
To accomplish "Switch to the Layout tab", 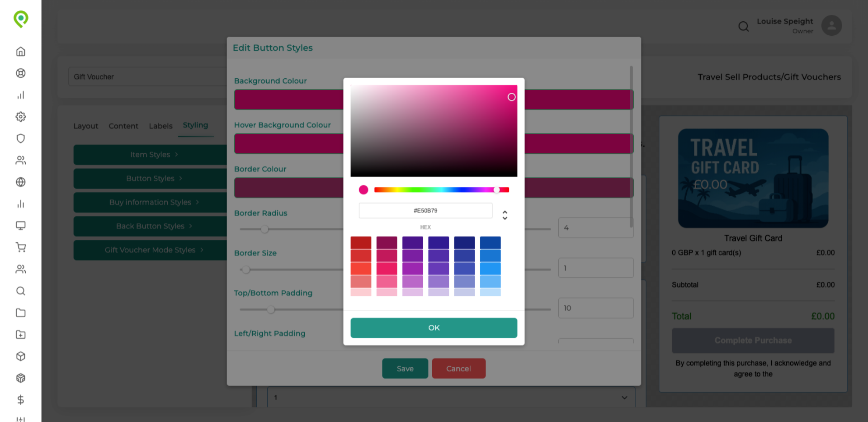I will pos(85,126).
